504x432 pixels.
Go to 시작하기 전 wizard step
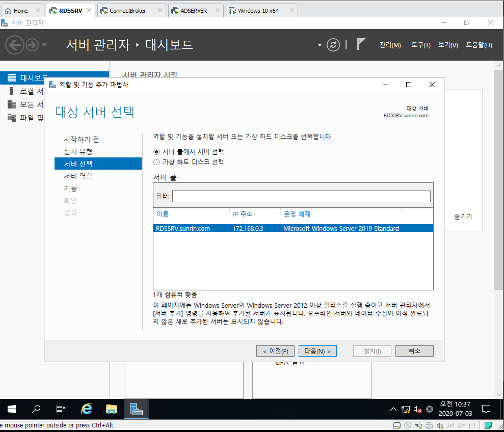(82, 140)
